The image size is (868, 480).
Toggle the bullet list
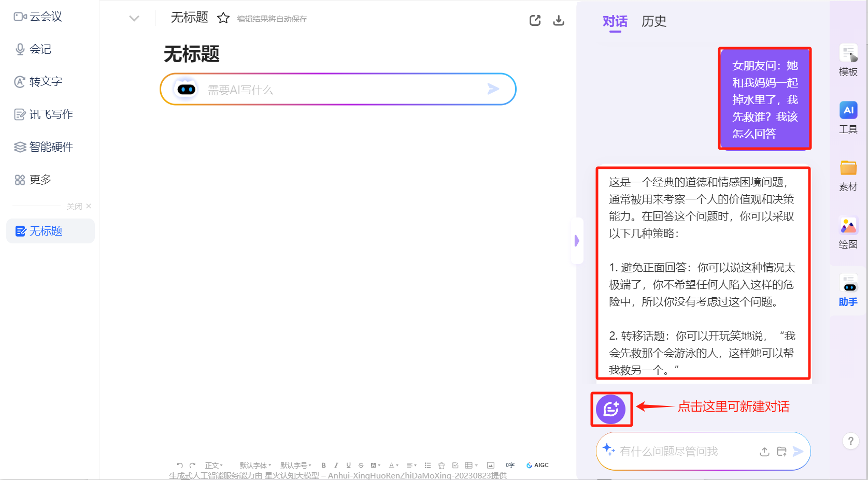pos(428,465)
